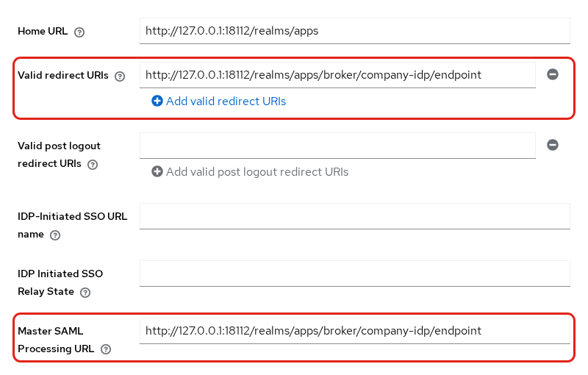Remove the empty post logout redirect URI row
588x375 pixels.
click(553, 145)
